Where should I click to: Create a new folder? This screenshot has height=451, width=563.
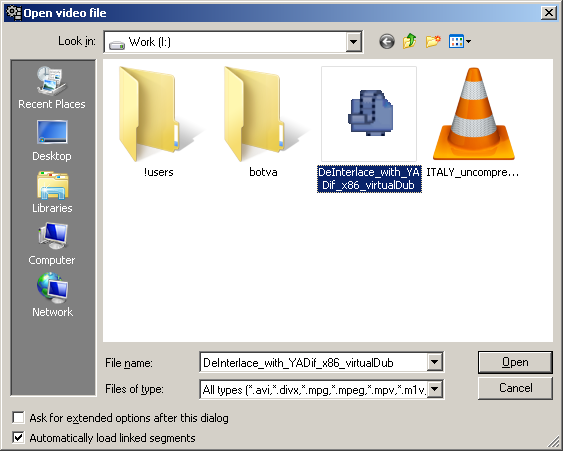click(x=433, y=41)
